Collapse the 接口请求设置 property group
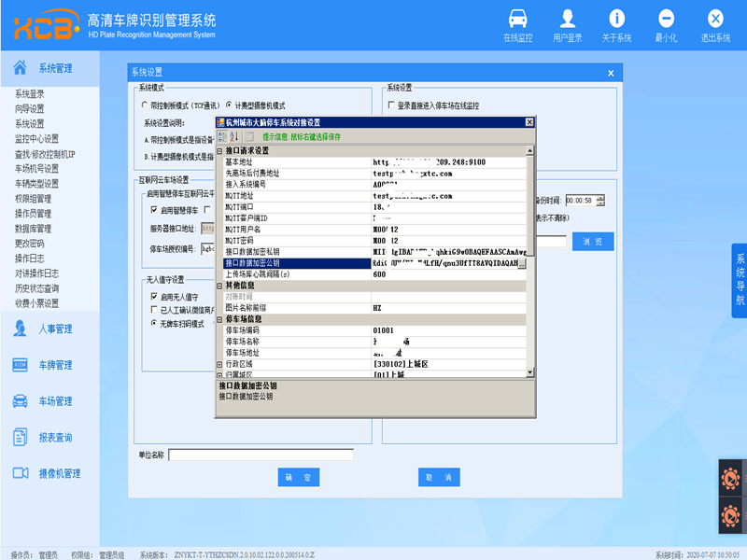 pos(220,150)
